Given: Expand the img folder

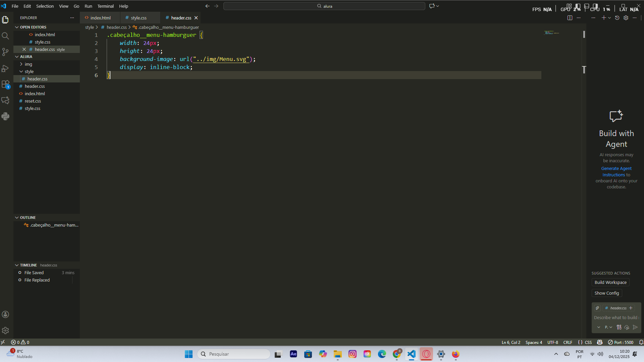Looking at the screenshot, I should point(28,64).
